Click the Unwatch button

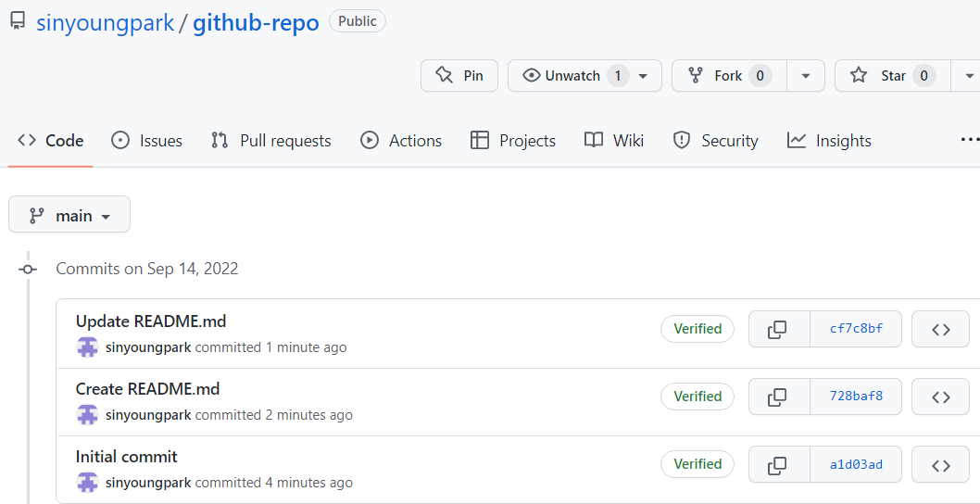pos(584,76)
